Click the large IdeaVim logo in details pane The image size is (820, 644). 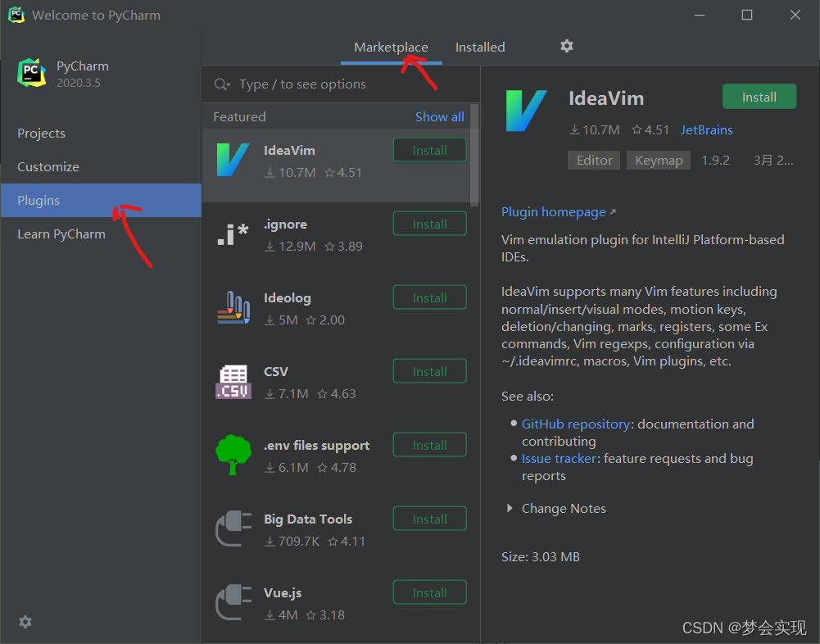click(526, 111)
